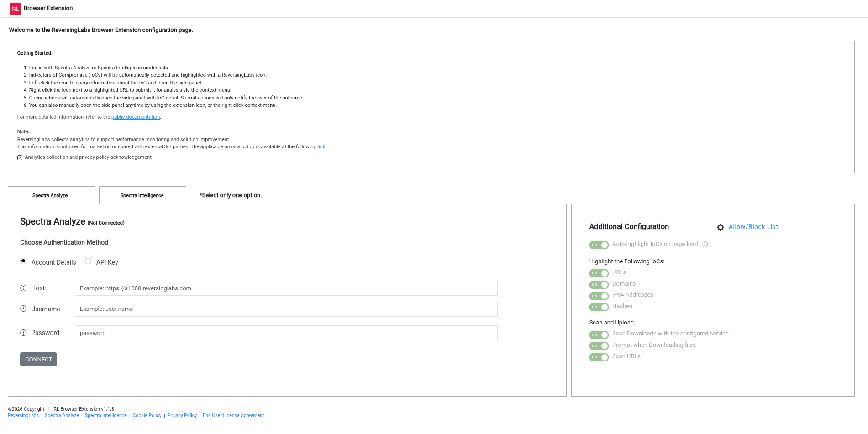
Task: Click the 'Scan and Upload' label
Action: coord(611,323)
